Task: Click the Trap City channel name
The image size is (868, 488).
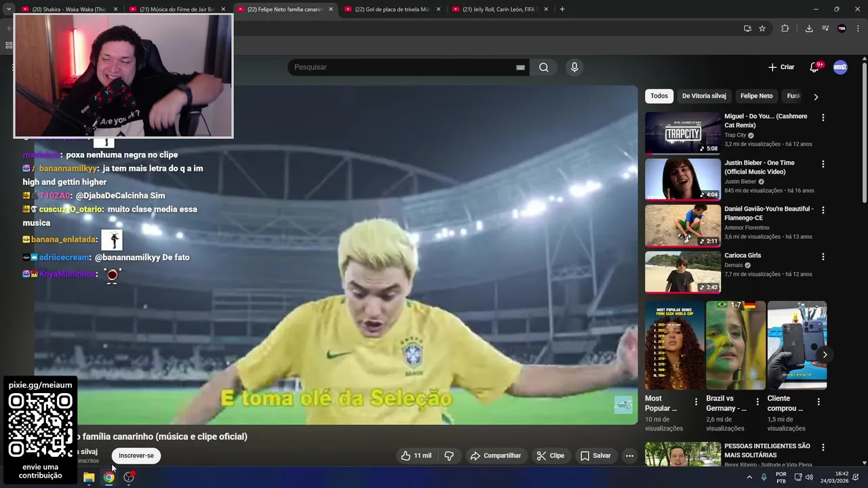Action: click(x=735, y=136)
